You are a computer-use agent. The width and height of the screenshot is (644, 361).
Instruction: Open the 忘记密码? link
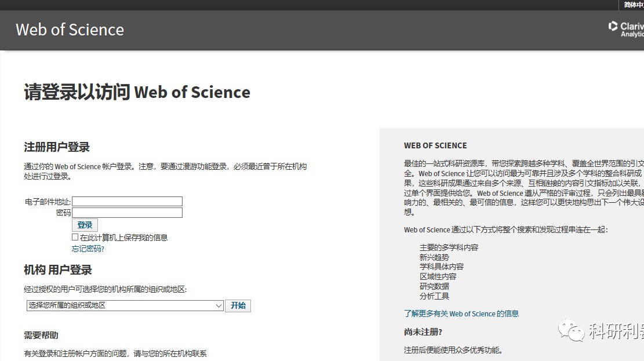88,249
